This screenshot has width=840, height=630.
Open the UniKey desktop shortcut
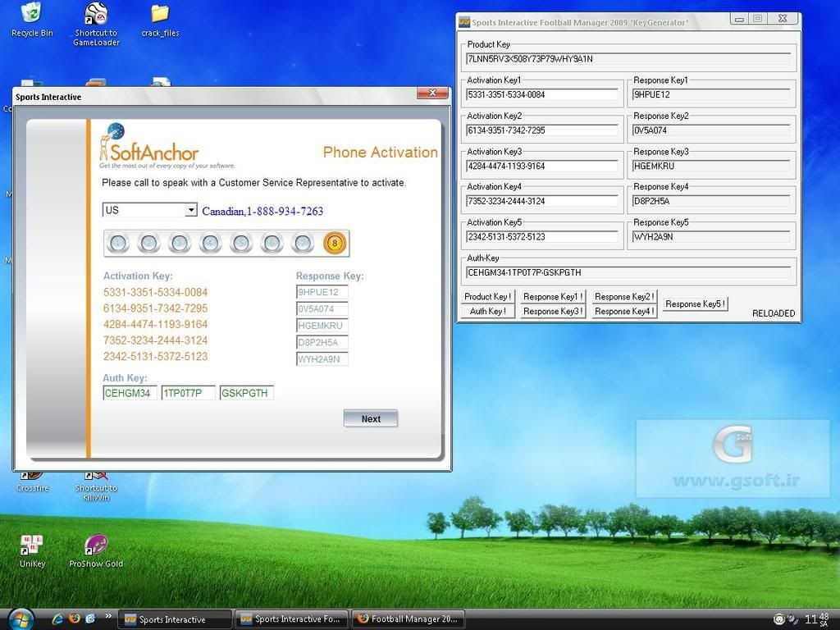pyautogui.click(x=31, y=545)
